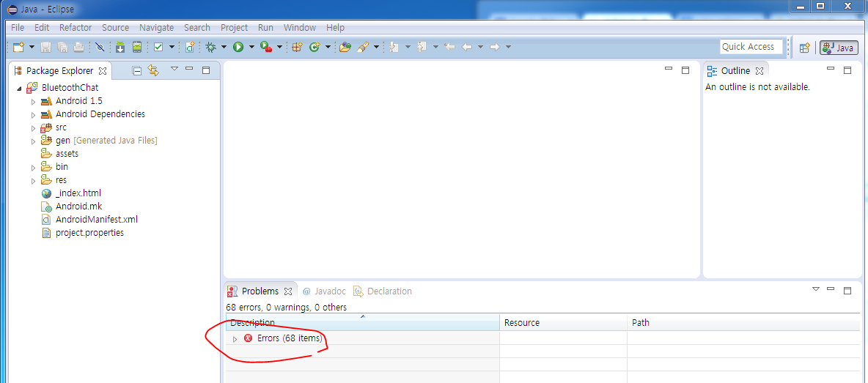The width and height of the screenshot is (868, 383).
Task: Click the Save disk icon
Action: pos(46,48)
